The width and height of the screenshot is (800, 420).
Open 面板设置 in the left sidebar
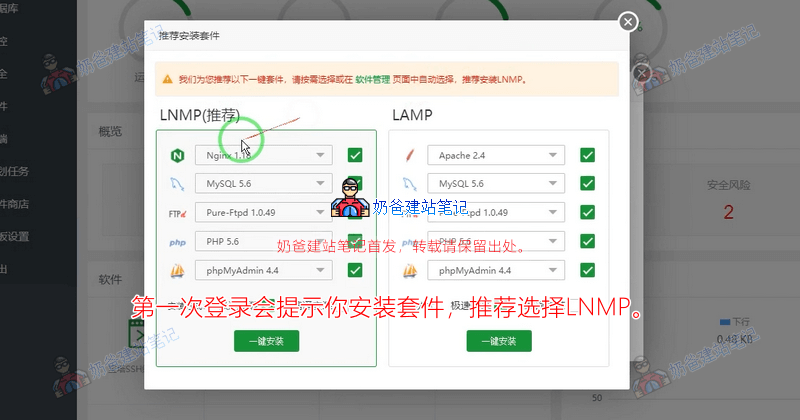click(x=14, y=236)
